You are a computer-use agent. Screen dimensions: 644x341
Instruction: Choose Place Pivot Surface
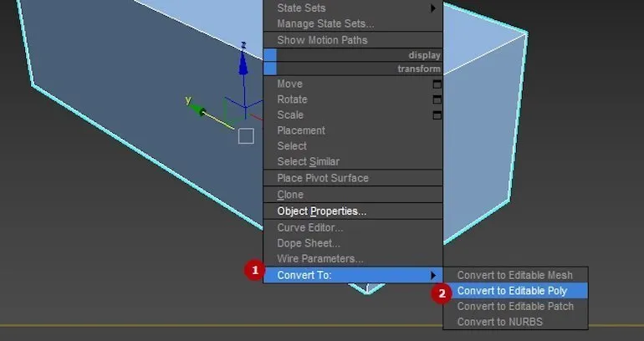click(x=323, y=178)
